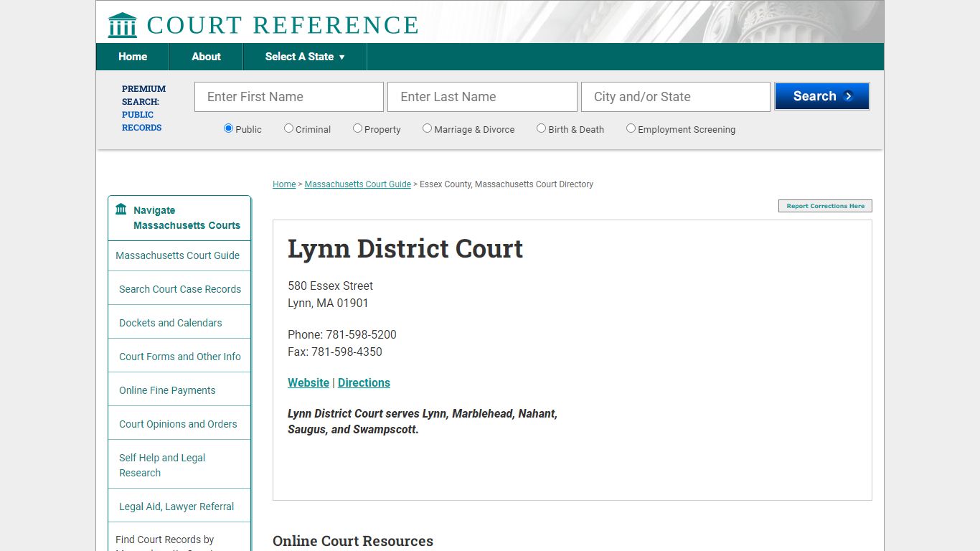Click the arrow icon on the Search button
980x551 pixels.
[849, 96]
